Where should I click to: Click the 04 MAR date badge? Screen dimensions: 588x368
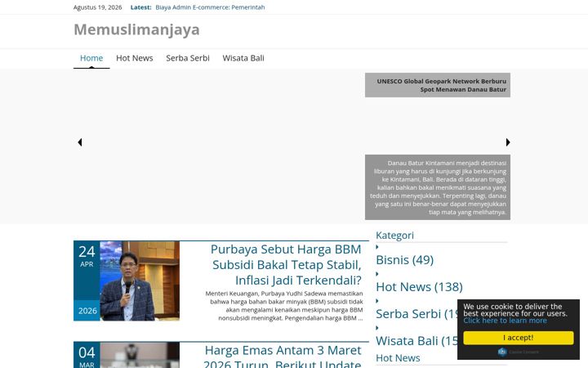pyautogui.click(x=87, y=355)
